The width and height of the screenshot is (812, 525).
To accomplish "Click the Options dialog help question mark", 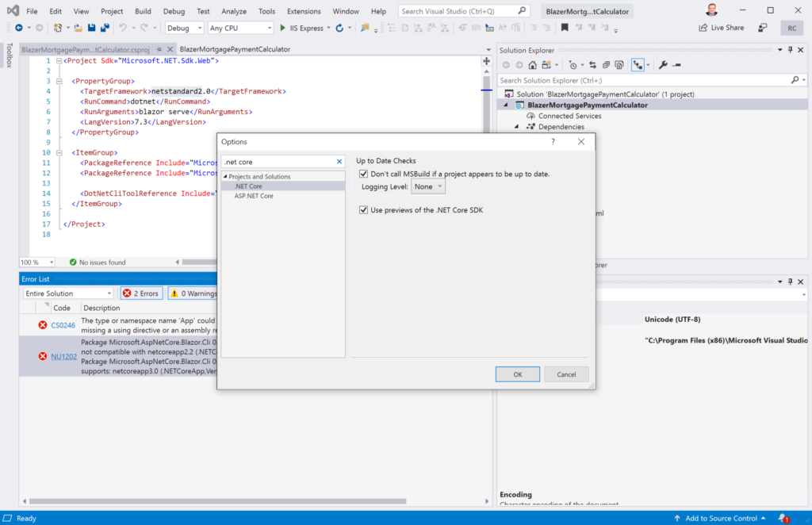I will point(552,141).
